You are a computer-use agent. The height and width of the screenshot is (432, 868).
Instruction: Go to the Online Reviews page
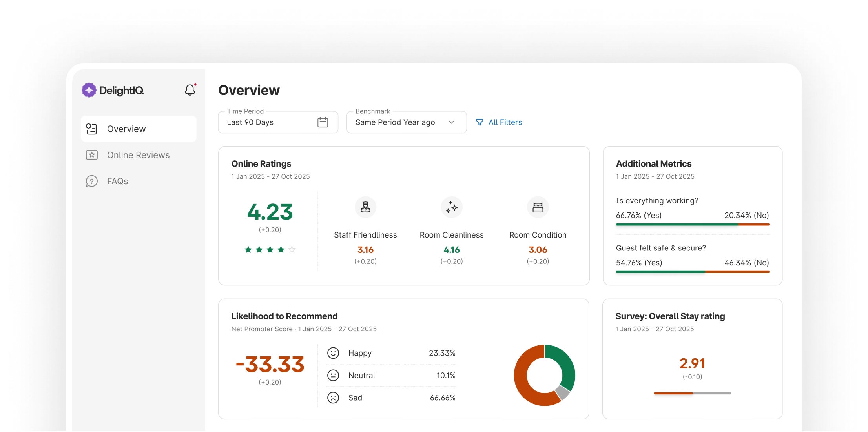138,155
